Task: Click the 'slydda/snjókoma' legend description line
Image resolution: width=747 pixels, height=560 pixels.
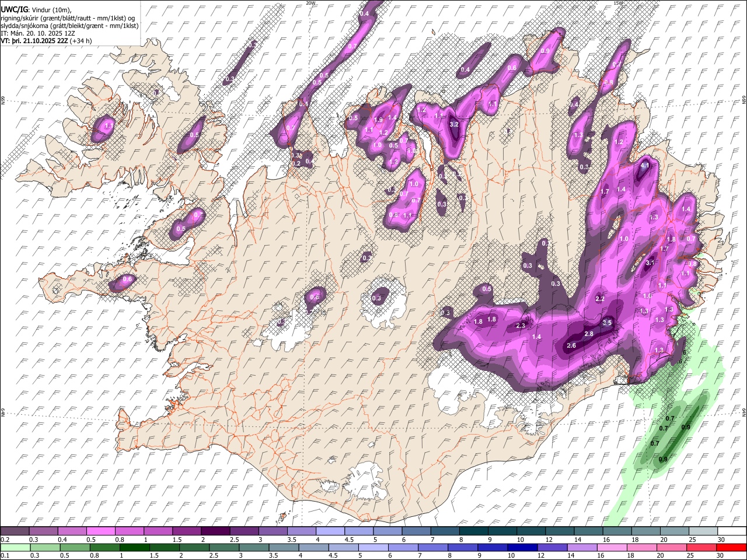Action: click(x=69, y=26)
